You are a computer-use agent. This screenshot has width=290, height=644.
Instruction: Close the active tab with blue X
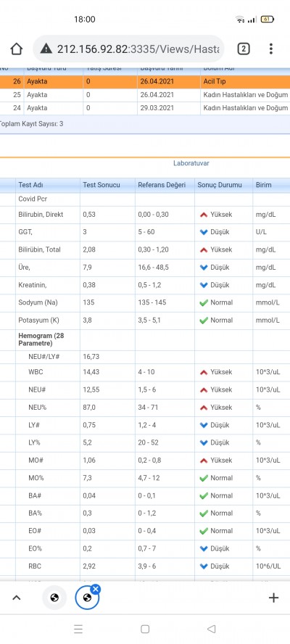pos(96,590)
